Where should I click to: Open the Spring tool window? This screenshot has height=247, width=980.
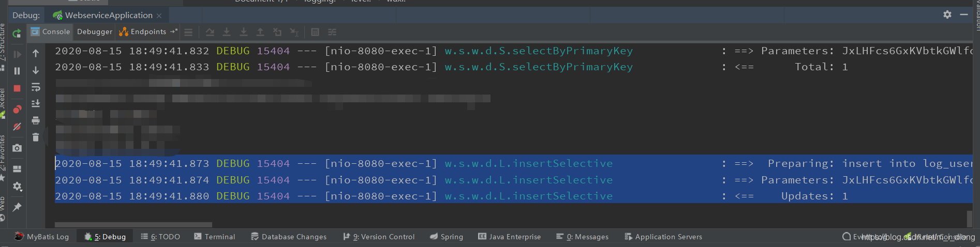(446, 237)
